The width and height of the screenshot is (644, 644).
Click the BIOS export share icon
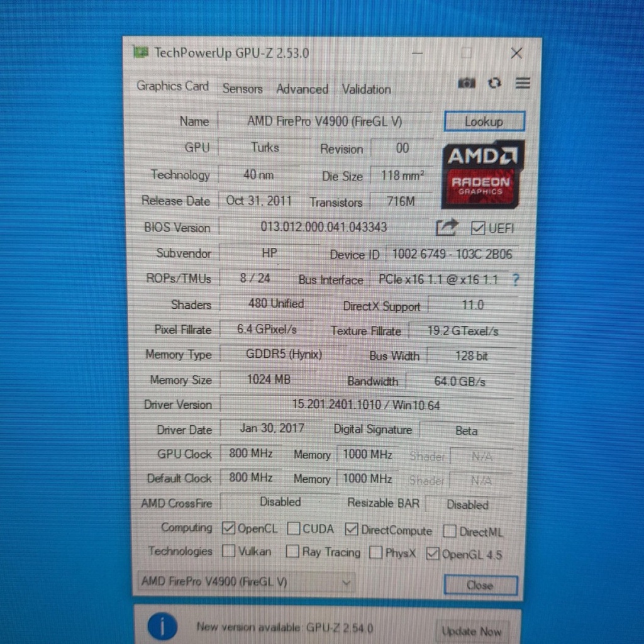pos(447,227)
